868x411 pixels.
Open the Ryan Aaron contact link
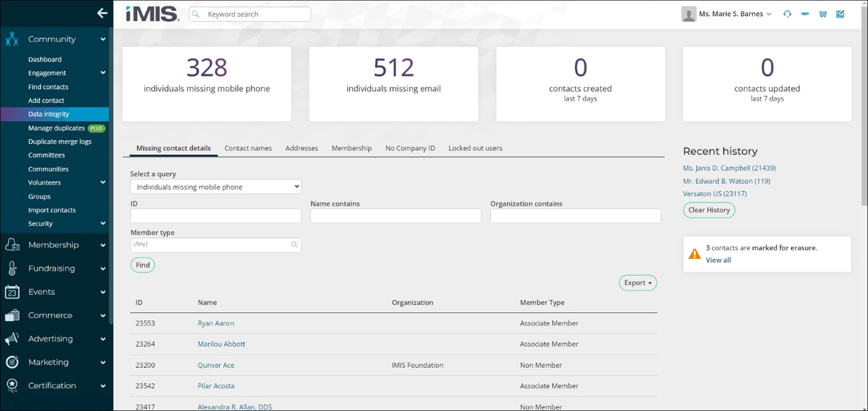point(216,323)
